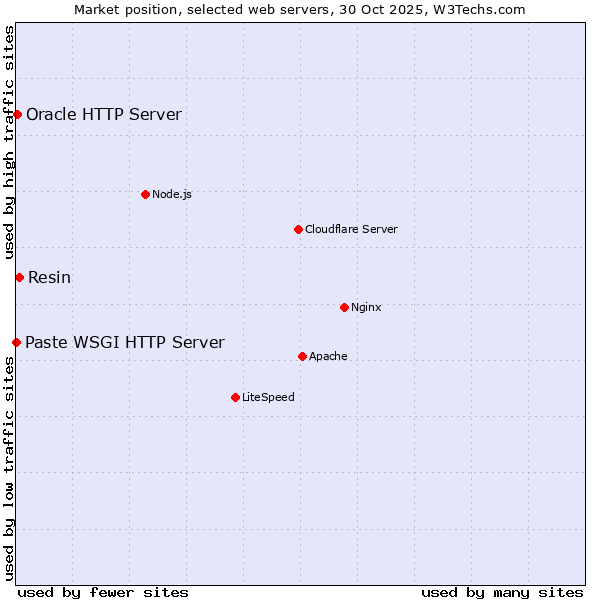The width and height of the screenshot is (600, 600).
Task: Click the 'used by high traffic sites' axis label
Action: tap(9, 142)
